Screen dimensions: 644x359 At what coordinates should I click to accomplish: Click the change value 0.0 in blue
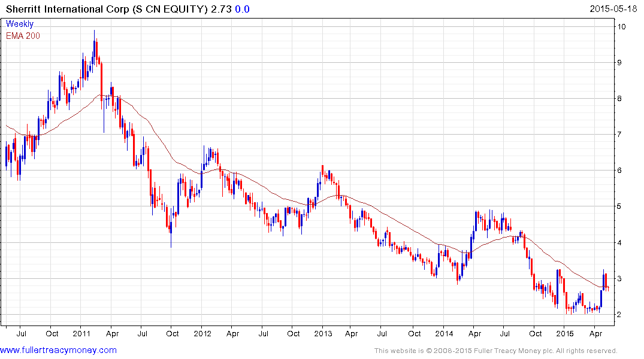242,9
